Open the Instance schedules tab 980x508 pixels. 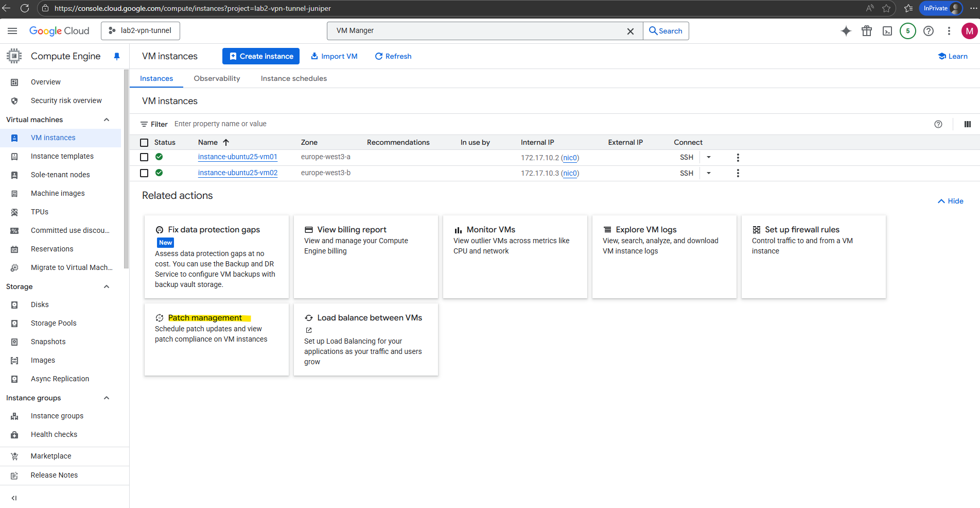point(293,78)
